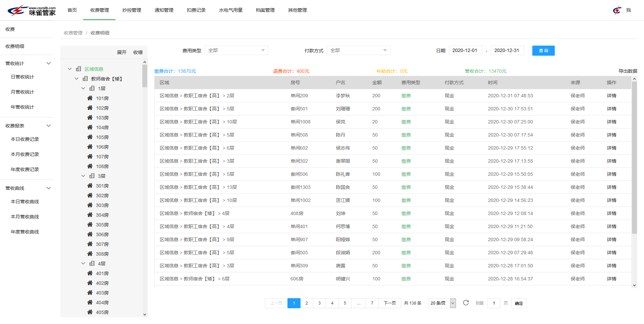644x324 pixels.
Task: Open the 费用类型 dropdown
Action: 236,50
